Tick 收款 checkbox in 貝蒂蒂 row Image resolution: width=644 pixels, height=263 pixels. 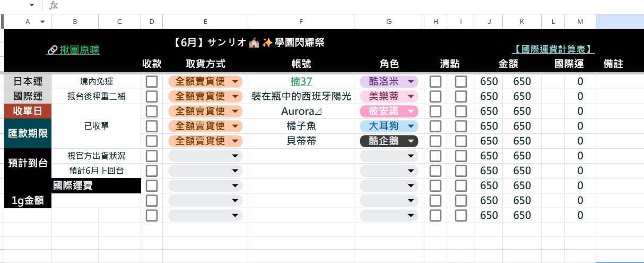coord(152,141)
